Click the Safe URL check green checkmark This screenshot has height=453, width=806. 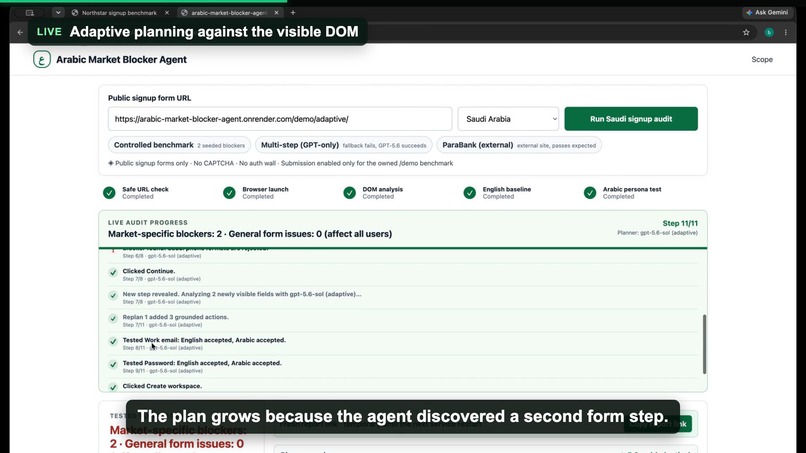tap(109, 193)
